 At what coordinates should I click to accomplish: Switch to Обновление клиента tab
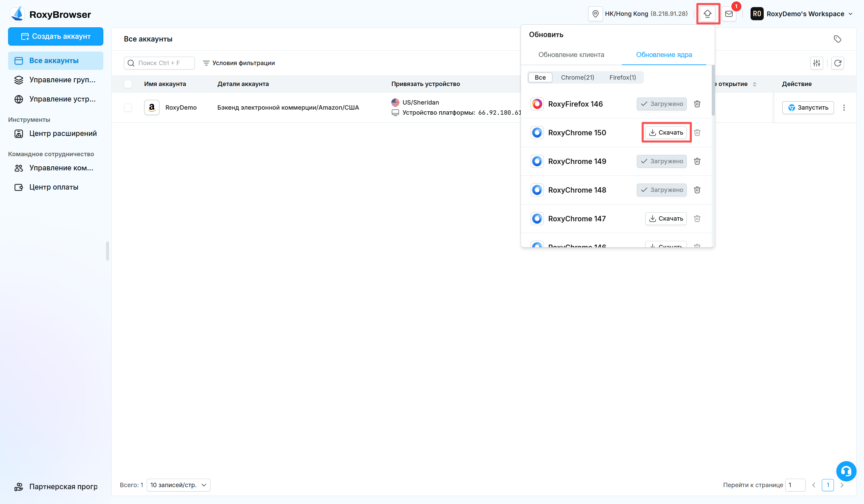571,55
